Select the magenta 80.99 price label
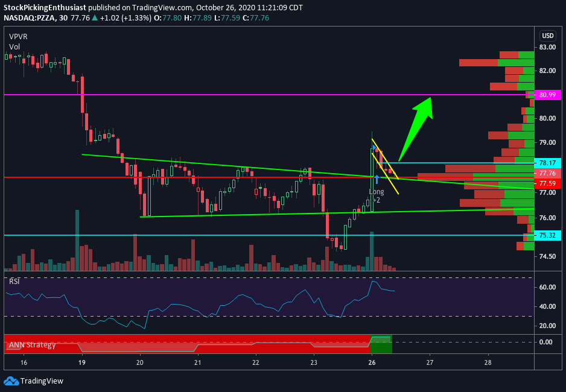The image size is (566, 392). click(x=547, y=95)
